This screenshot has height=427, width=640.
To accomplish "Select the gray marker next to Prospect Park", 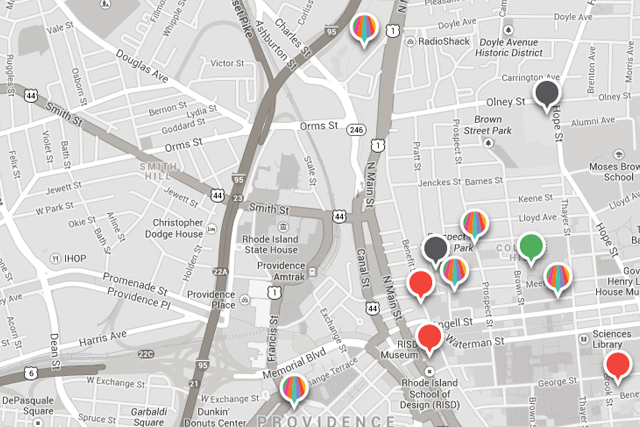I will [x=435, y=248].
